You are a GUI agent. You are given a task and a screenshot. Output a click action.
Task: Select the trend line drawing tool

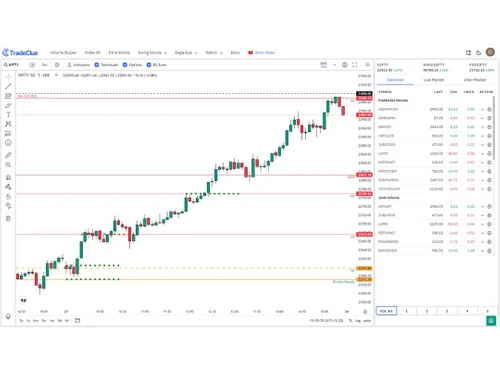[8, 86]
